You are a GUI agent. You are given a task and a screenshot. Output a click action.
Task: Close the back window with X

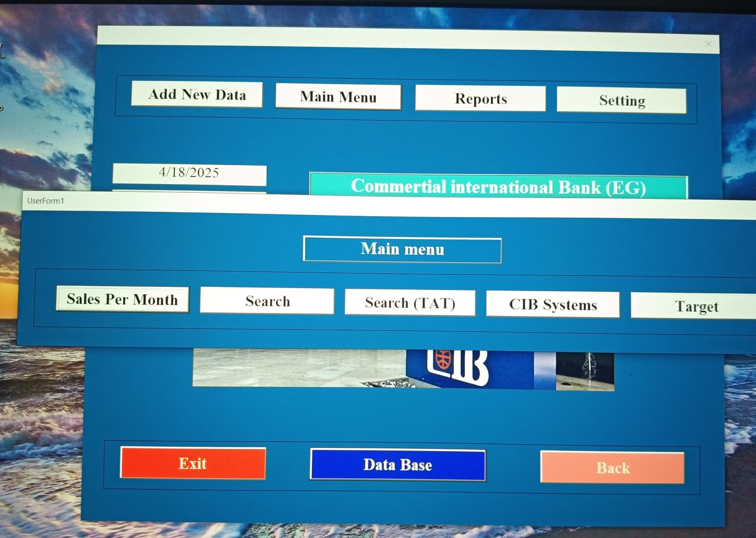[708, 44]
